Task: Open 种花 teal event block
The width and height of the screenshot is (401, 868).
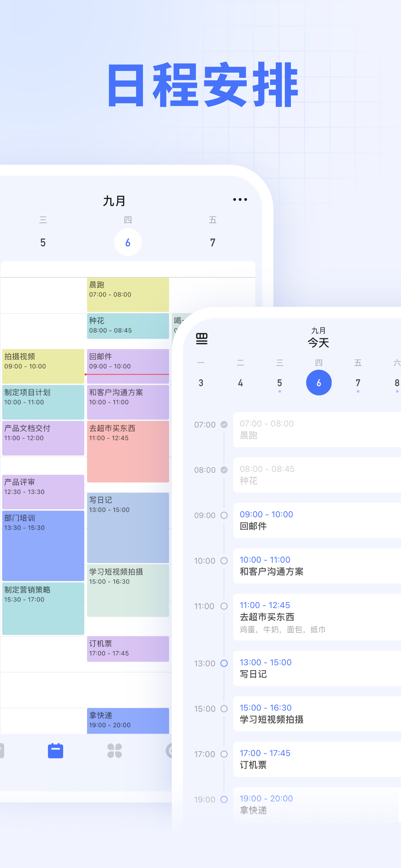Action: point(128,326)
